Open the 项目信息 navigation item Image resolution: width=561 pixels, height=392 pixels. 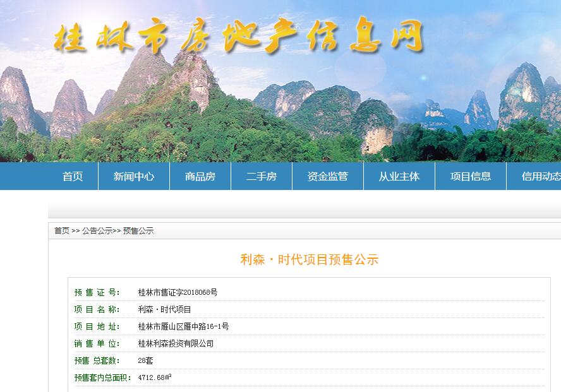coord(471,177)
